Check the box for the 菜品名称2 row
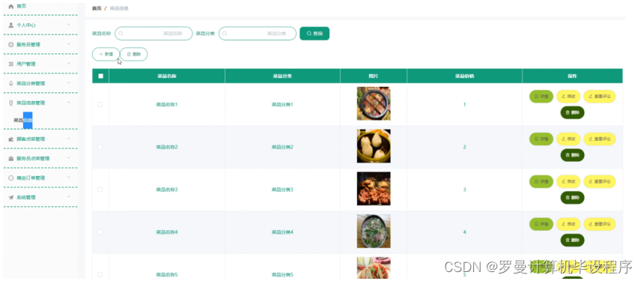644x281 pixels. click(100, 147)
